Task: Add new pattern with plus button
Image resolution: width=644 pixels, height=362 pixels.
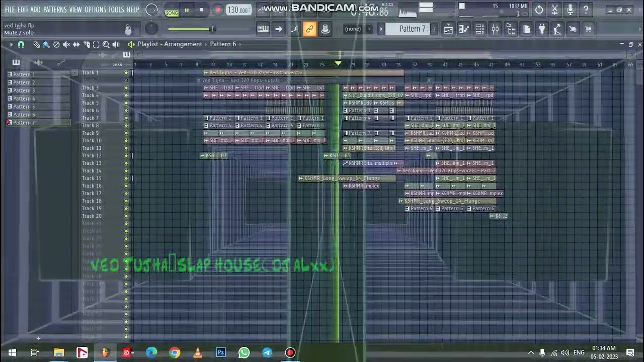Action: 434,29
